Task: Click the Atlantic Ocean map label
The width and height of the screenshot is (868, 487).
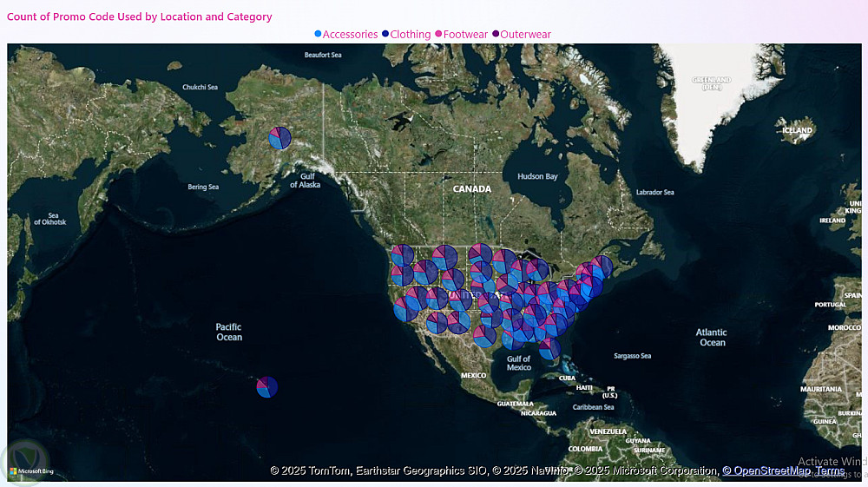Action: (x=712, y=338)
